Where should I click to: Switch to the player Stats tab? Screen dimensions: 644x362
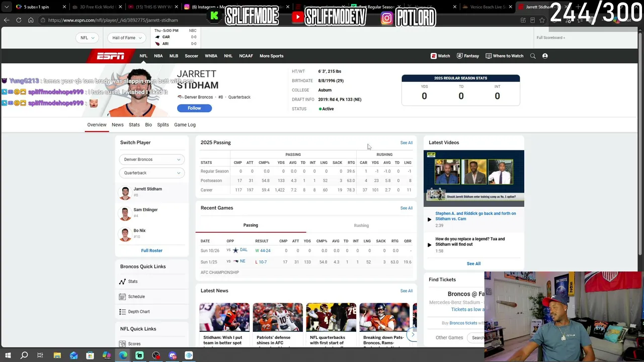pos(134,125)
